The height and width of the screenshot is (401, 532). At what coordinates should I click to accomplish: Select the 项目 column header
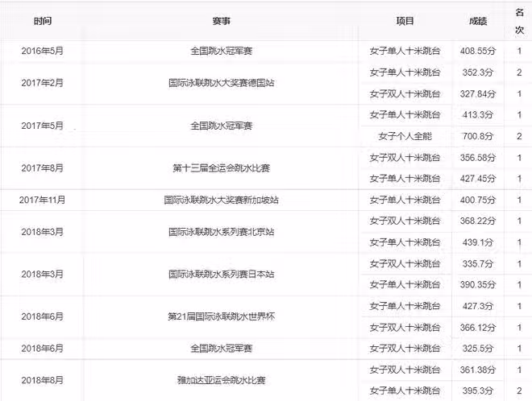[405, 22]
